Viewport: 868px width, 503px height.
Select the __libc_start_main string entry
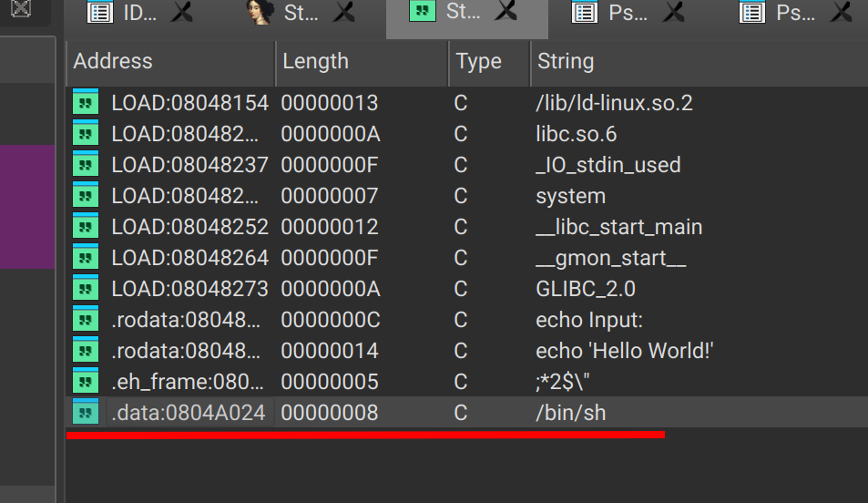(x=618, y=227)
